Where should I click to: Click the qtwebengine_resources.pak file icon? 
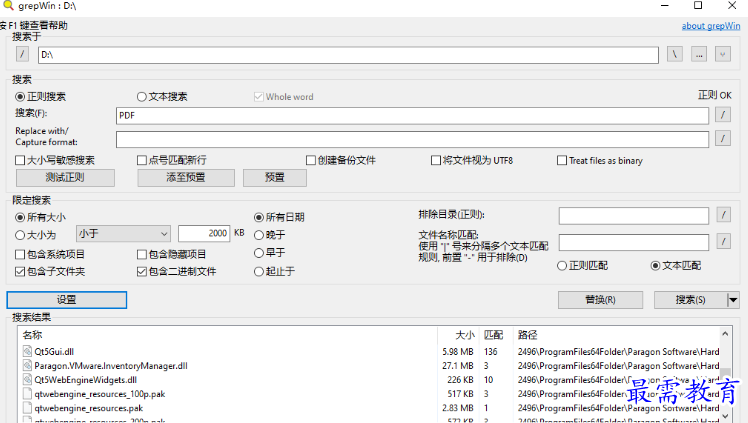(27, 408)
